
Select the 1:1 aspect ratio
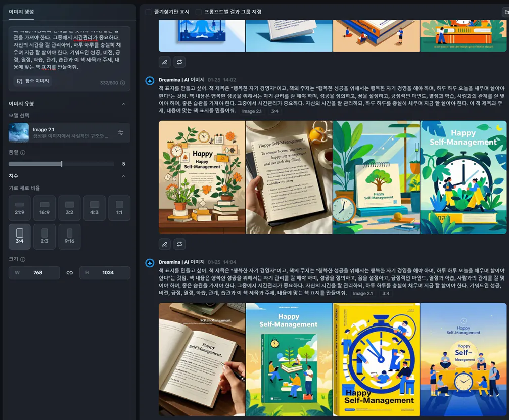tap(119, 208)
